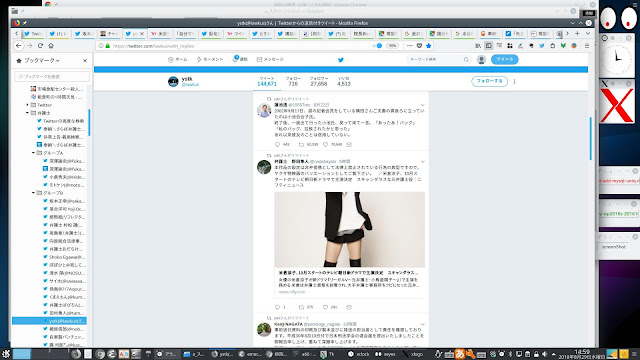The width and height of the screenshot is (640, 360).
Task: Open the Firefox home page button
Action: (51, 46)
